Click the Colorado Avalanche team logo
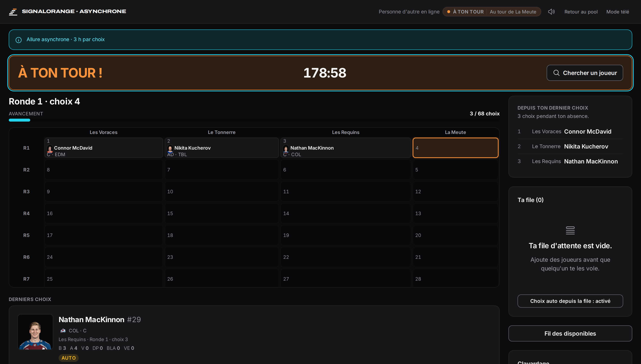The width and height of the screenshot is (641, 364). point(63,331)
